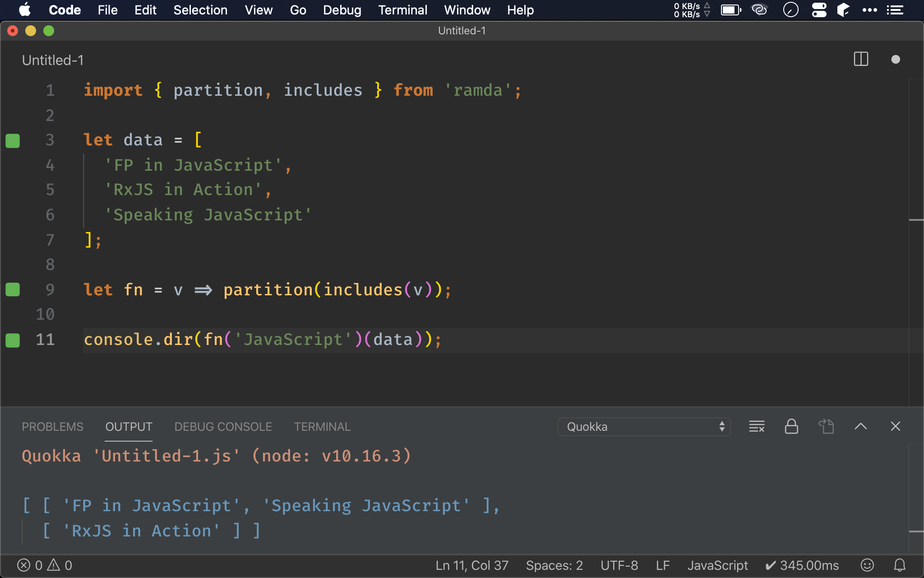
Task: Click the Quokka 345.00ms timing status
Action: click(802, 565)
